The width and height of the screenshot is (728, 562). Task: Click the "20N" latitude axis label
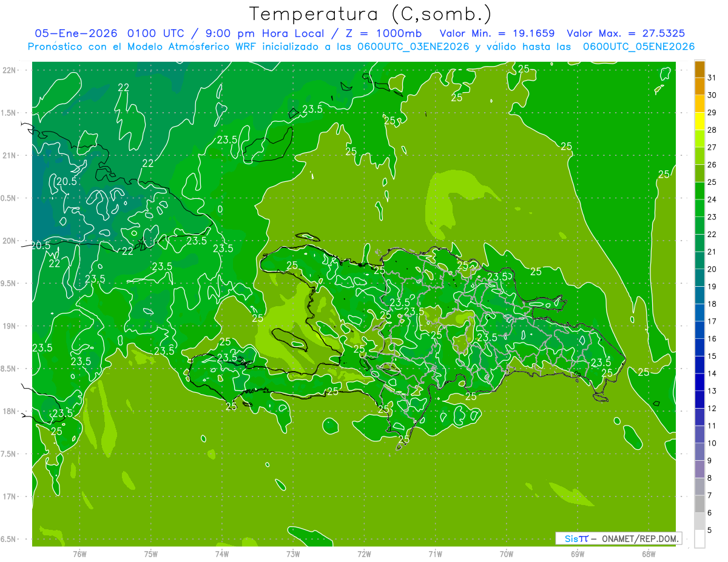[8, 241]
